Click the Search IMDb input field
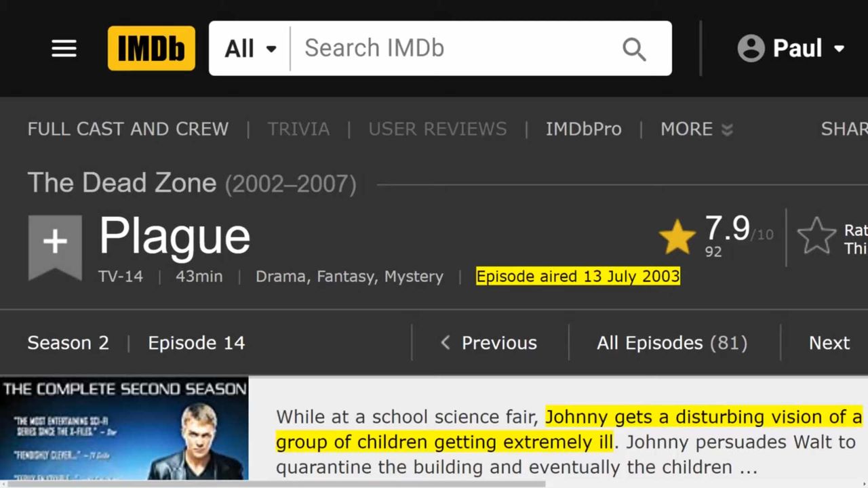The height and width of the screenshot is (488, 868). coord(454,48)
